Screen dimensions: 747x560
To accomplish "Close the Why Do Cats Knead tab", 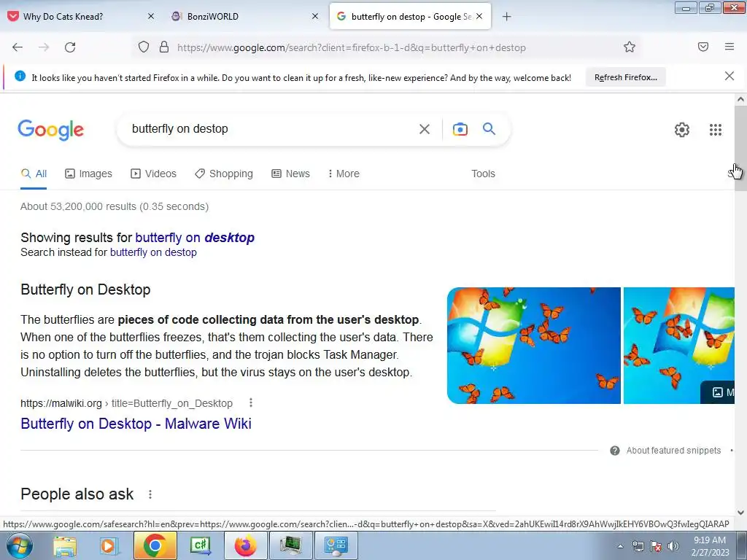I will tap(151, 16).
